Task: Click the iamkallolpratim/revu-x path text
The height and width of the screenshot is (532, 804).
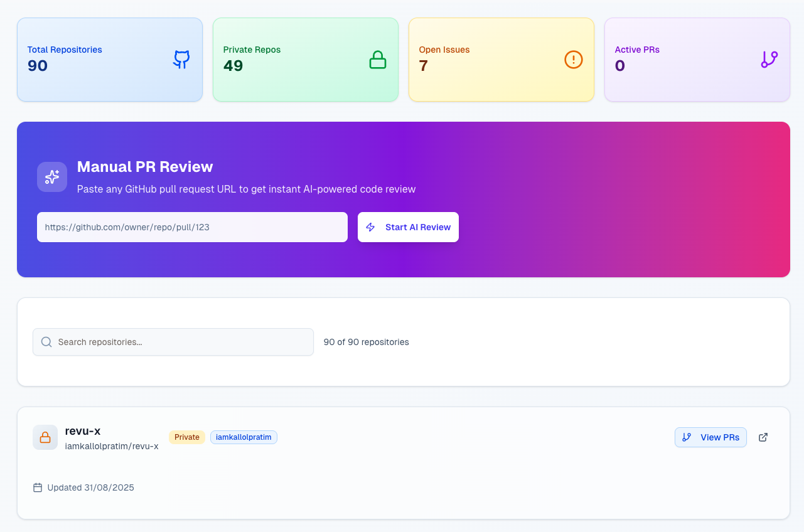Action: click(112, 446)
